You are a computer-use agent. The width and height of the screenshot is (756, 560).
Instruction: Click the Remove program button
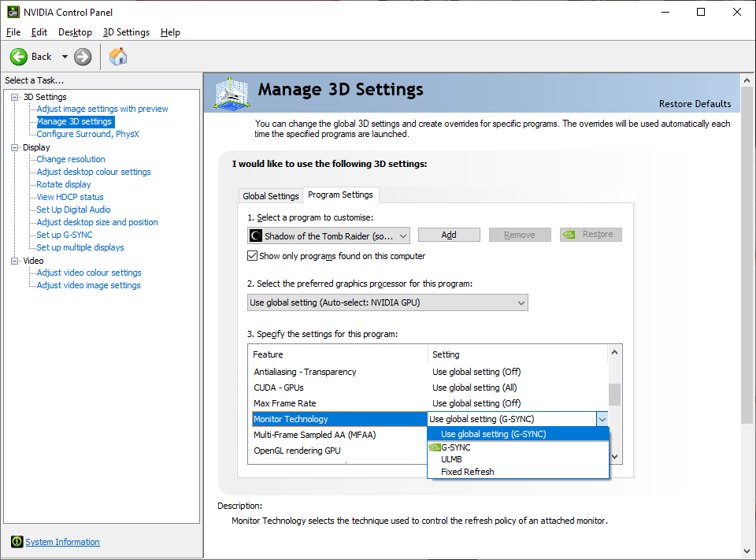[x=520, y=235]
